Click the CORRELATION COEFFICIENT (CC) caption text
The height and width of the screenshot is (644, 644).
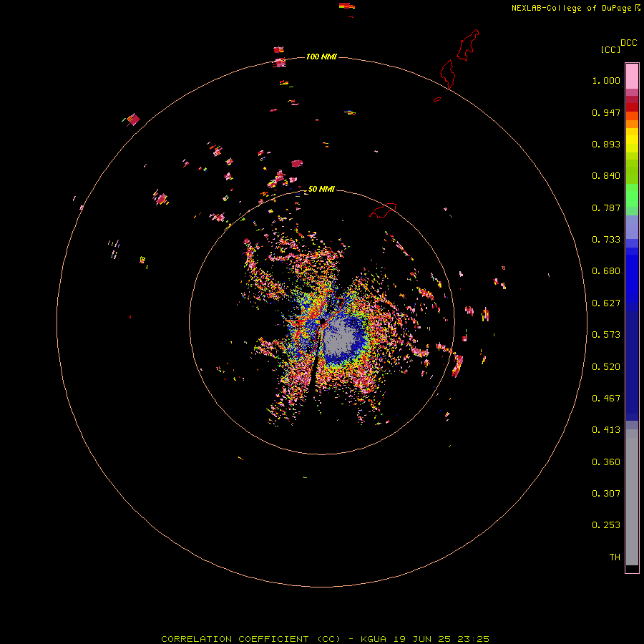251,639
